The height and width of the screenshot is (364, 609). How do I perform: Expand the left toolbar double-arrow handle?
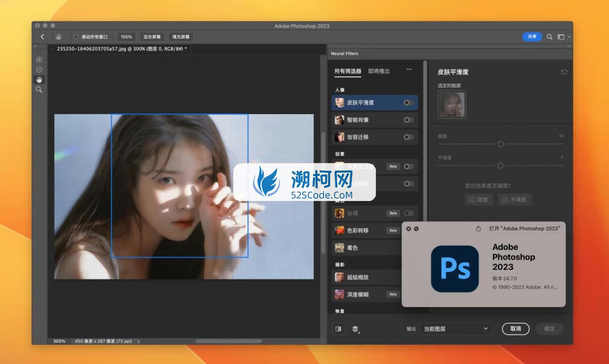coord(35,46)
